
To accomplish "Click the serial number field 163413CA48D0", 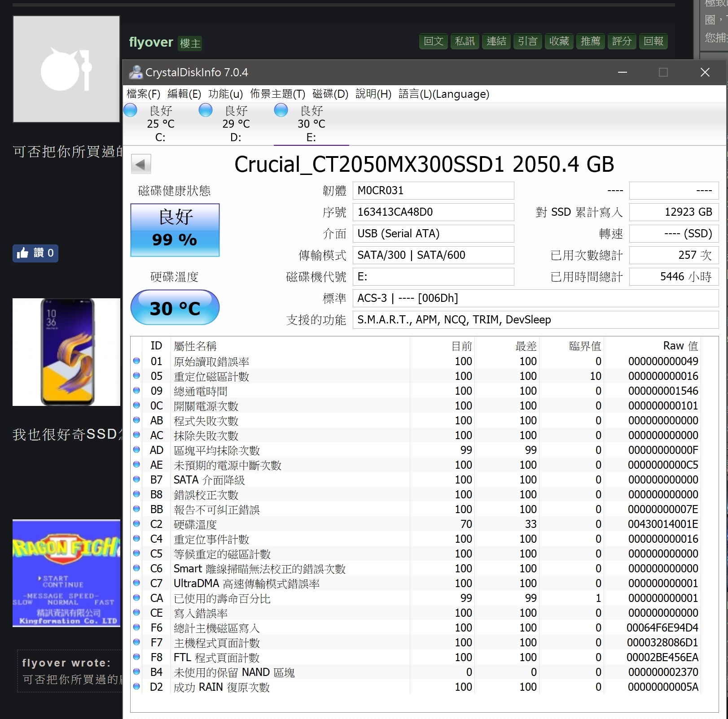I will [x=433, y=212].
